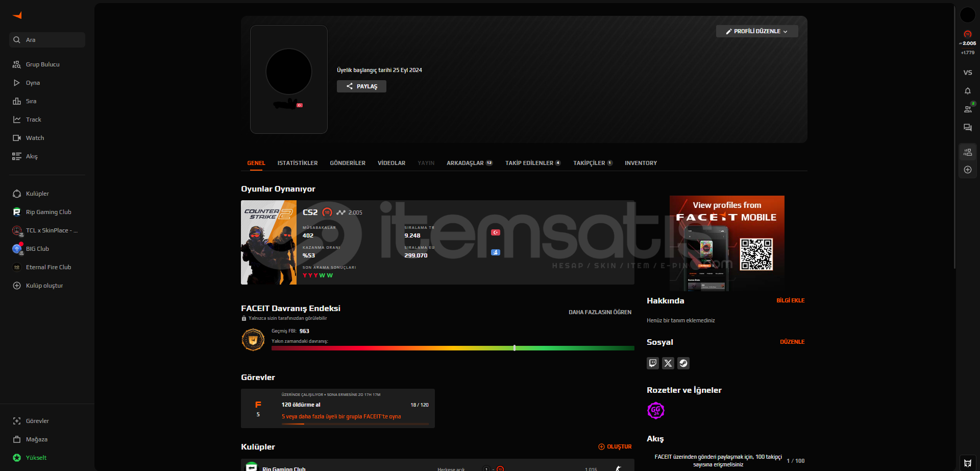Click the EU ranking value '299.070'

416,255
